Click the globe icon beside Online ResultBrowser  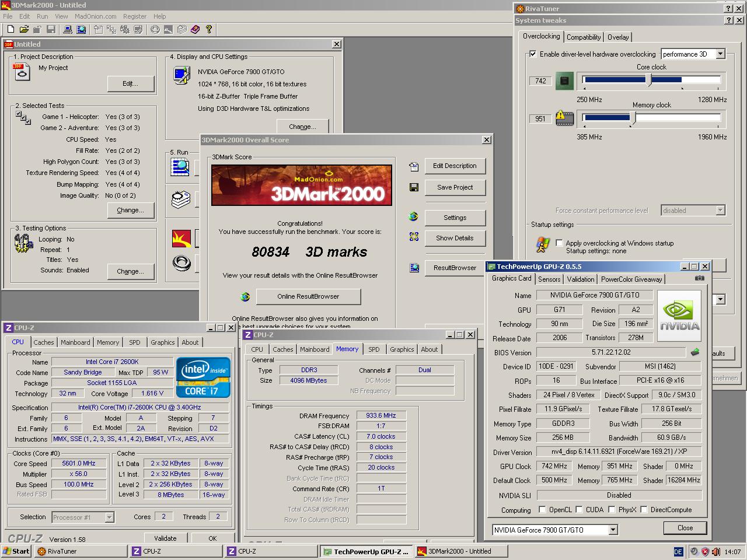[245, 296]
